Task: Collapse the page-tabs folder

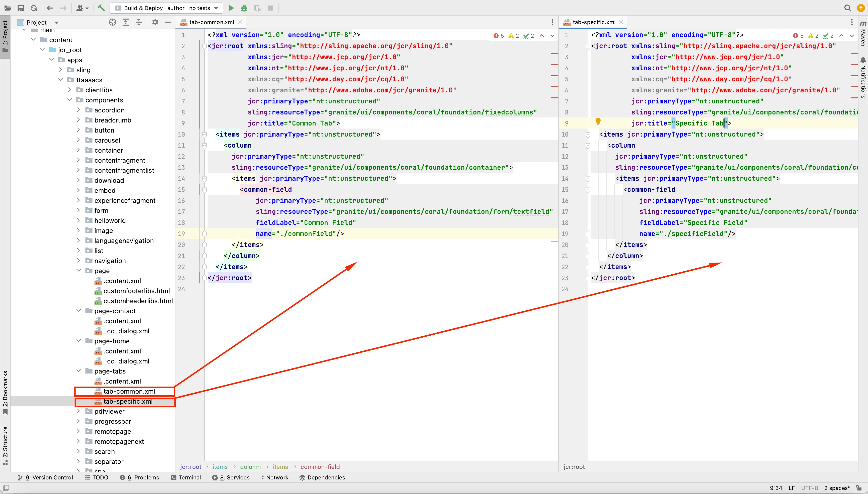Action: (x=78, y=371)
